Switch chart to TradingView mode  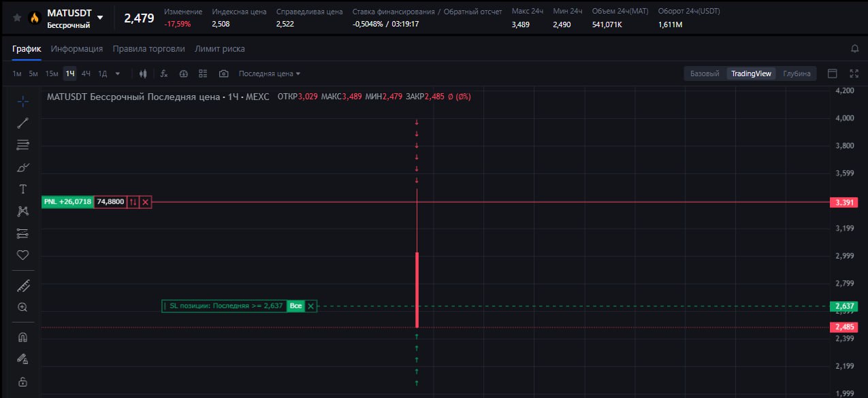tap(752, 73)
